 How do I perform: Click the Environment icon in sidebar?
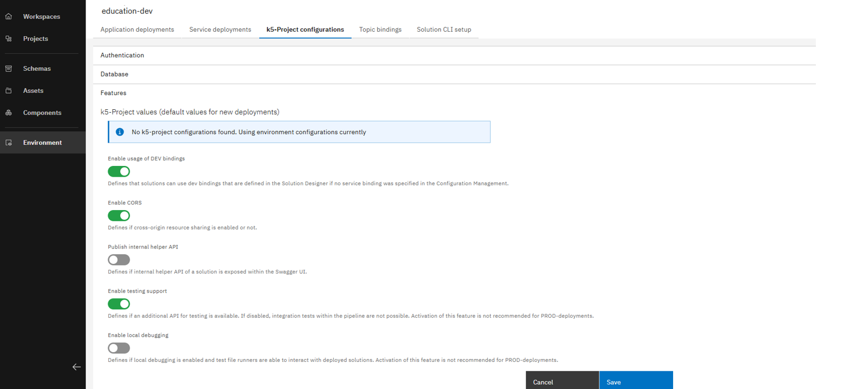tap(8, 143)
